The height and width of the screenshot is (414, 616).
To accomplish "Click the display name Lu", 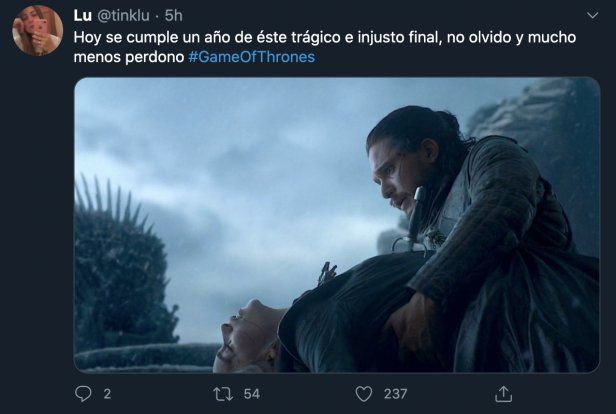I will (x=82, y=16).
